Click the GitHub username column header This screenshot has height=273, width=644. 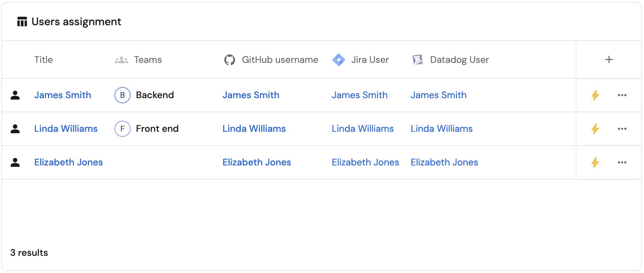tap(279, 60)
